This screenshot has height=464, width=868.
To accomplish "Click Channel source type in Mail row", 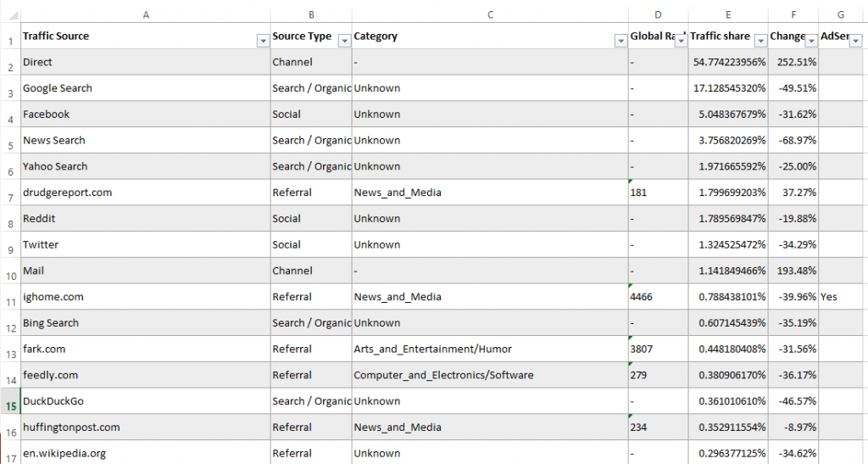I will [311, 271].
